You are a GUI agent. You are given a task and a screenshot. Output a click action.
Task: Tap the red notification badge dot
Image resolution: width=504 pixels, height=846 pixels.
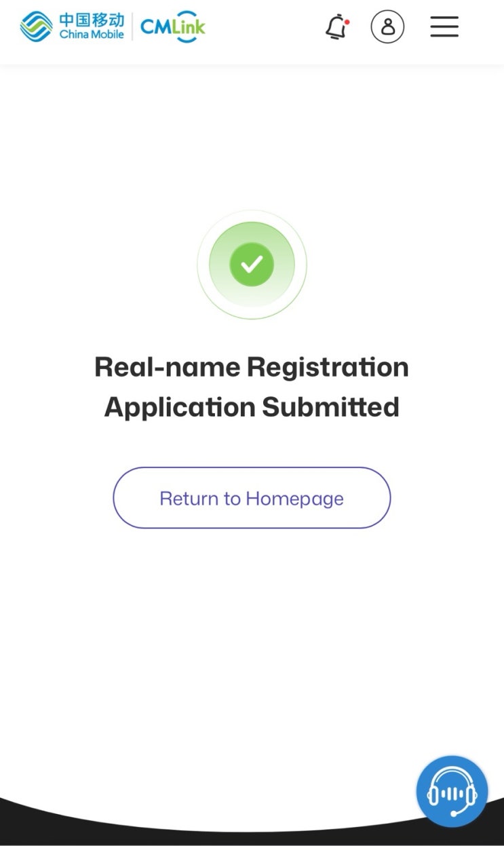[347, 22]
